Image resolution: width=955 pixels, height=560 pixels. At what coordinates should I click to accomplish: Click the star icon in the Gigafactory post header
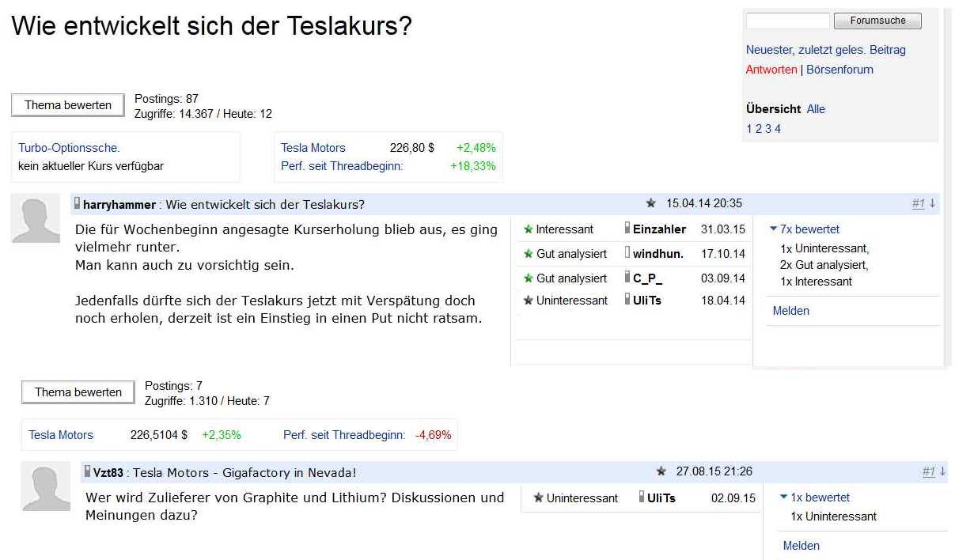tap(661, 471)
